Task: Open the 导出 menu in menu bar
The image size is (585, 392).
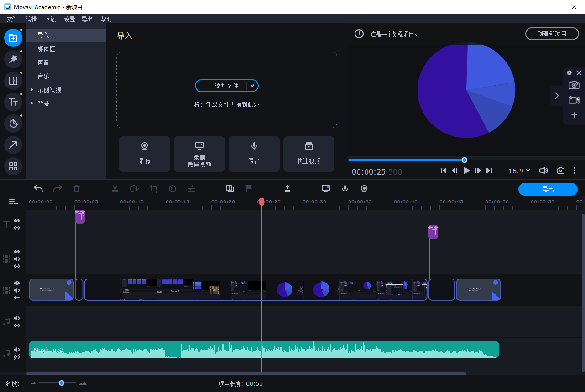Action: tap(87, 19)
